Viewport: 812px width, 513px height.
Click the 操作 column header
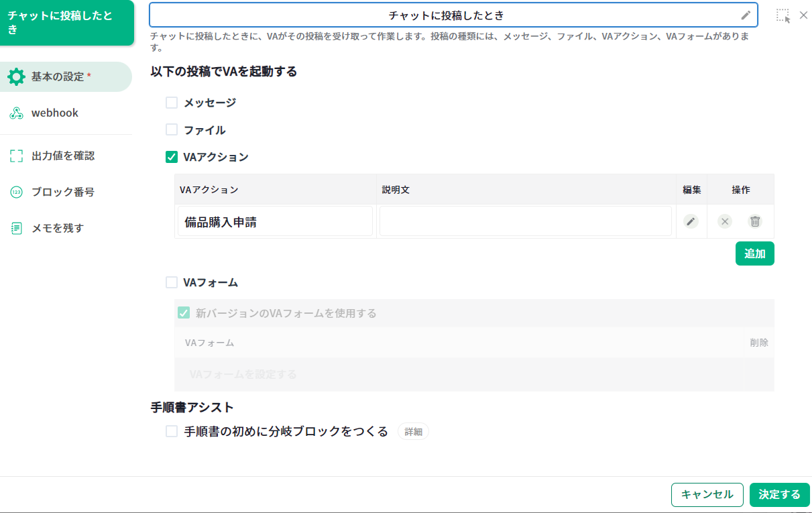point(741,190)
